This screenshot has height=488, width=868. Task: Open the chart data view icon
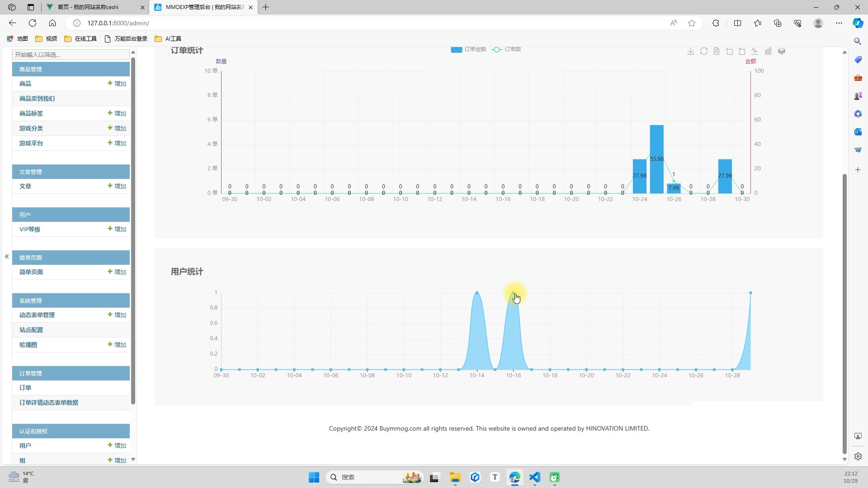(x=717, y=52)
